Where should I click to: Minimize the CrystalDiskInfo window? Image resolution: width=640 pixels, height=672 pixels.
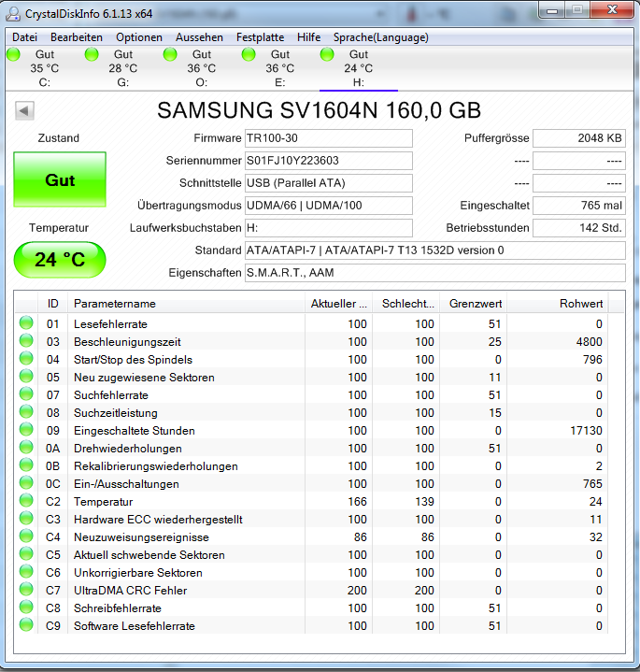click(x=552, y=10)
